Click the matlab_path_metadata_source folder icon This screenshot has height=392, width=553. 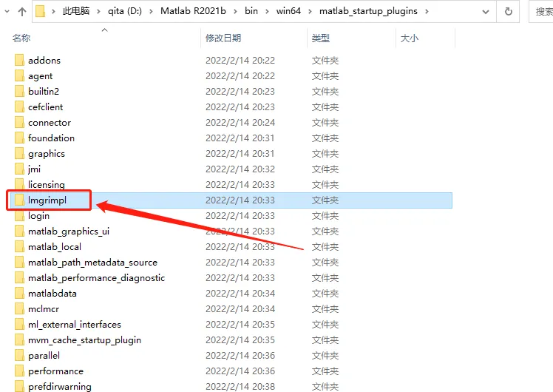point(19,262)
